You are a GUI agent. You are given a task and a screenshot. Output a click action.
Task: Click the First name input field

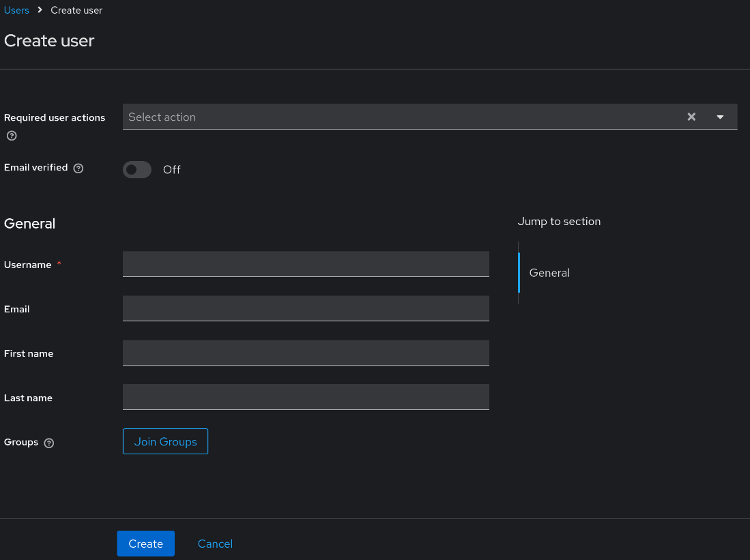[x=306, y=353]
